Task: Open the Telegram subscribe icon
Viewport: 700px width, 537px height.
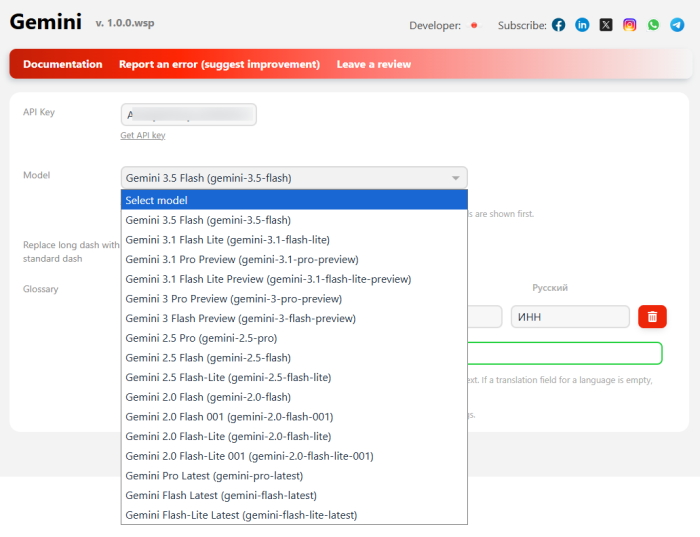Action: 677,25
